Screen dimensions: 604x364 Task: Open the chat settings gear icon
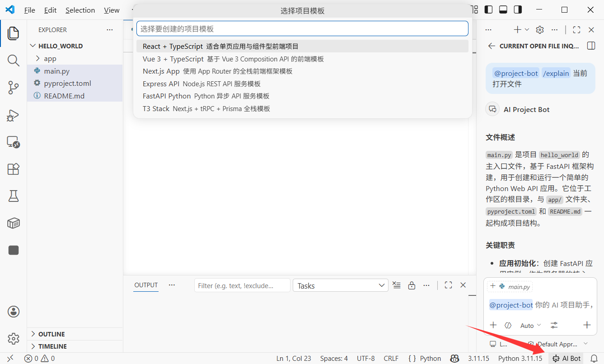pos(539,29)
